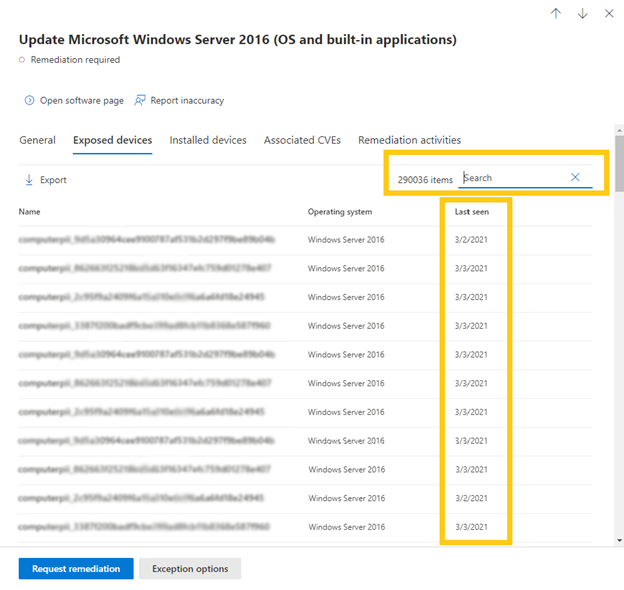Click scrollbar down arrow
Image resolution: width=624 pixels, height=590 pixels.
(x=619, y=540)
